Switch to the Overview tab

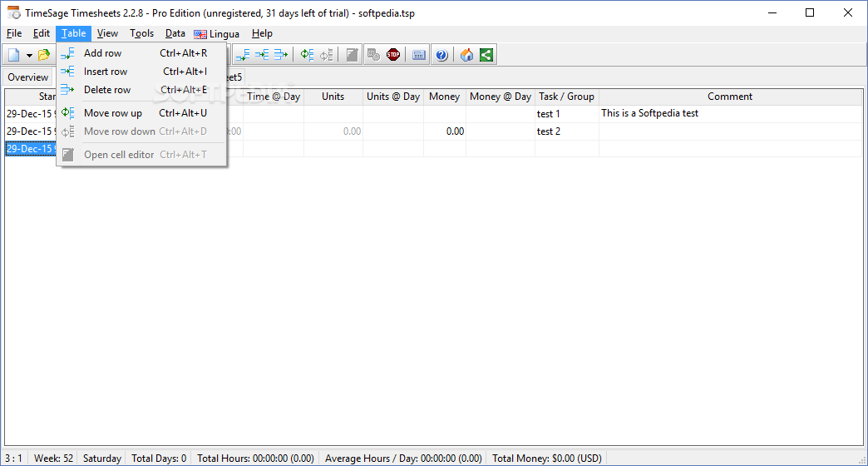click(27, 77)
